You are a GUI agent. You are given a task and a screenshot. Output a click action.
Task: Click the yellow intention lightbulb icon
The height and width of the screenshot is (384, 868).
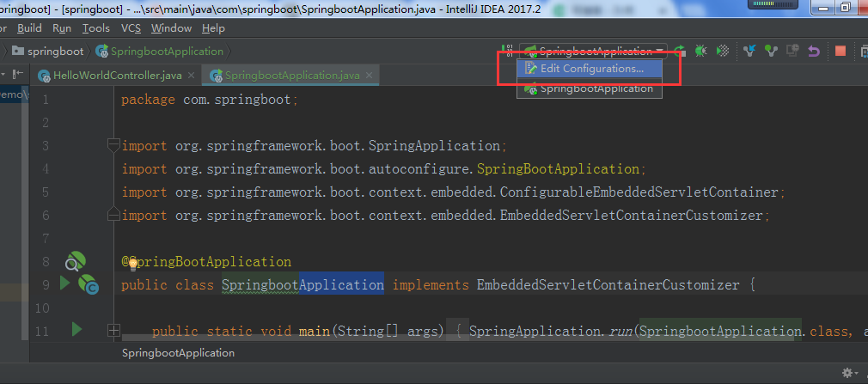point(133,264)
